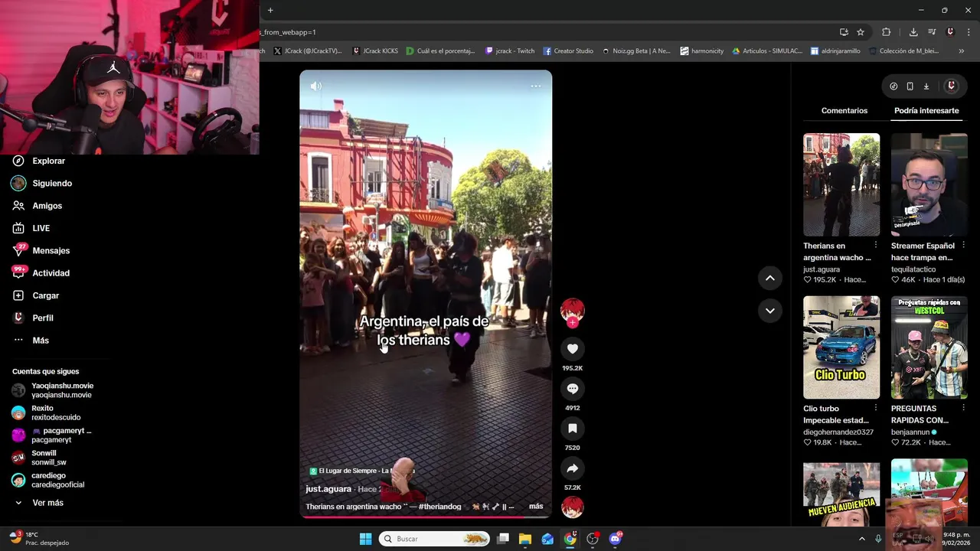Open profile avatar in top-right pill
Screen dimensions: 980x551
click(951, 86)
